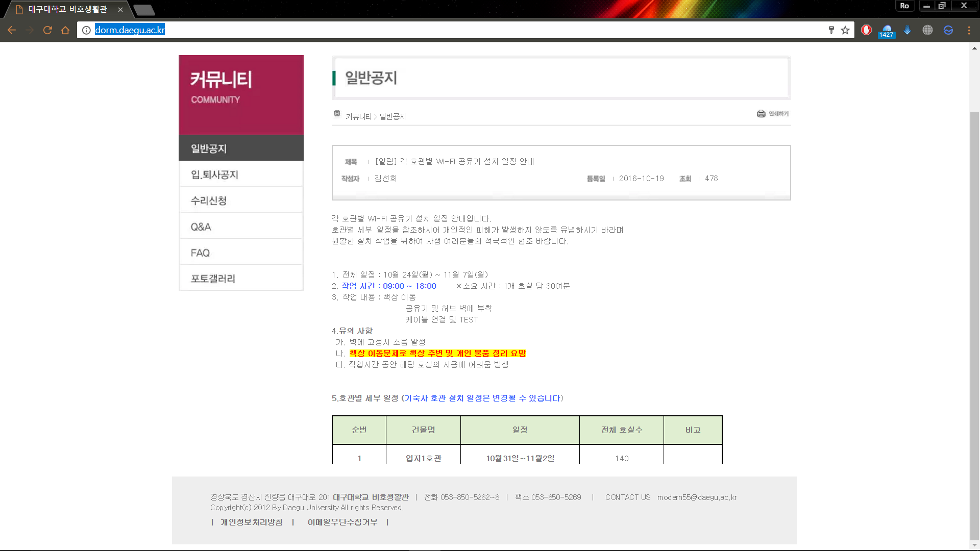Reload the dormitory page
The height and width of the screenshot is (551, 980).
47,30
